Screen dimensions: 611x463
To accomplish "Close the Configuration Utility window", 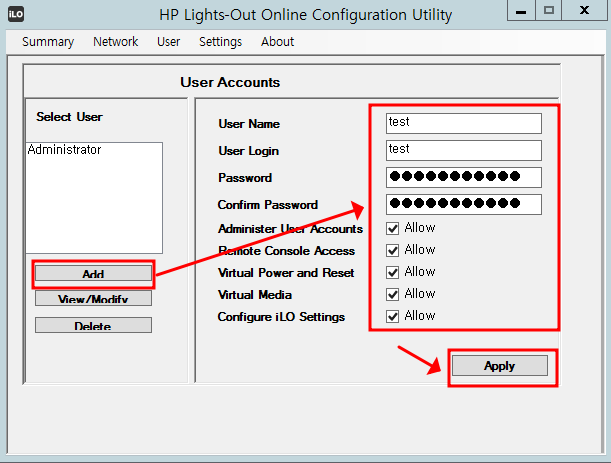I will (584, 11).
